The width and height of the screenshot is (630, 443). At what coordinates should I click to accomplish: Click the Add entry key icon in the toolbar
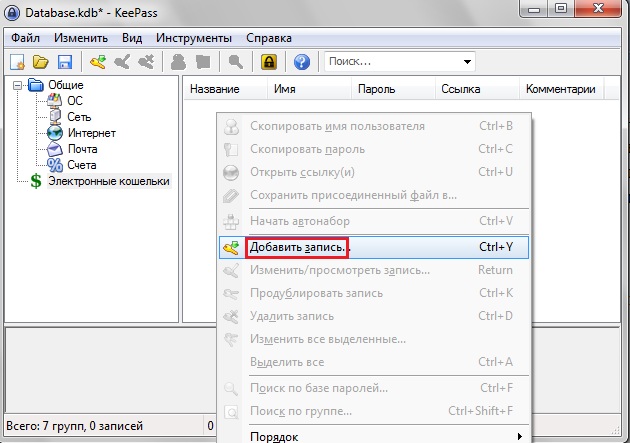click(97, 62)
